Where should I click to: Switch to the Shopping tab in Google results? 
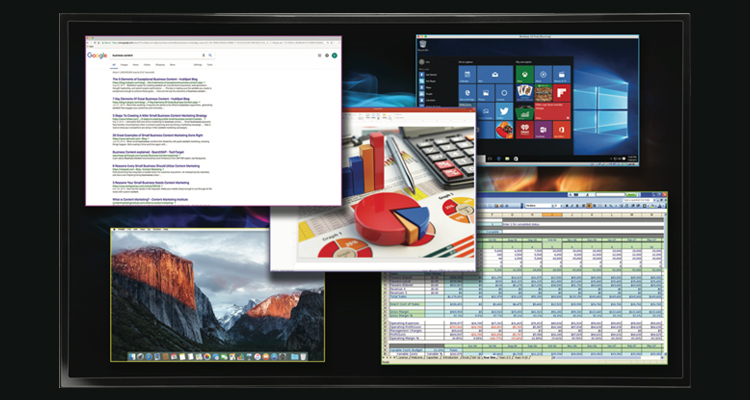click(160, 65)
